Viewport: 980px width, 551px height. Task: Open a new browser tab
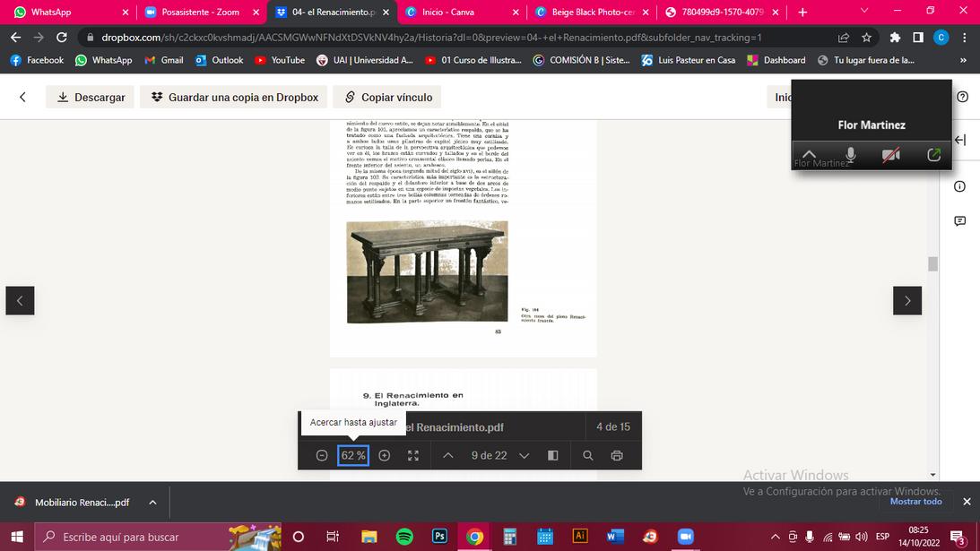coord(802,12)
